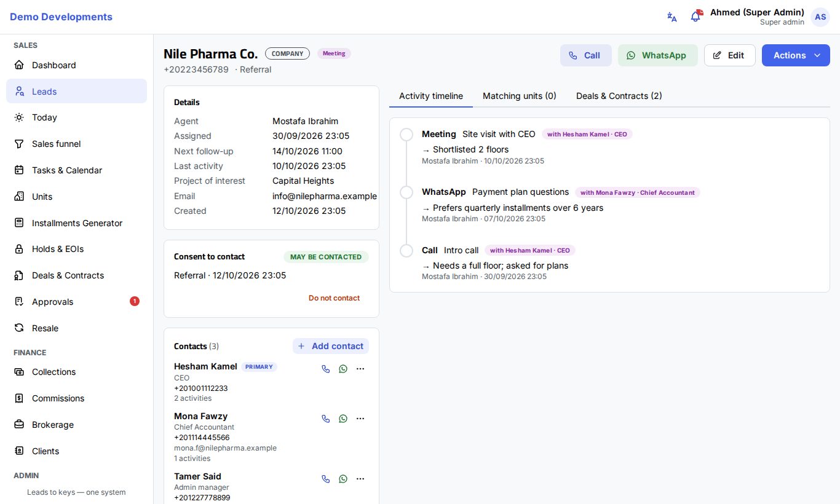Click the Do not contact link
The image size is (840, 504).
coord(334,298)
